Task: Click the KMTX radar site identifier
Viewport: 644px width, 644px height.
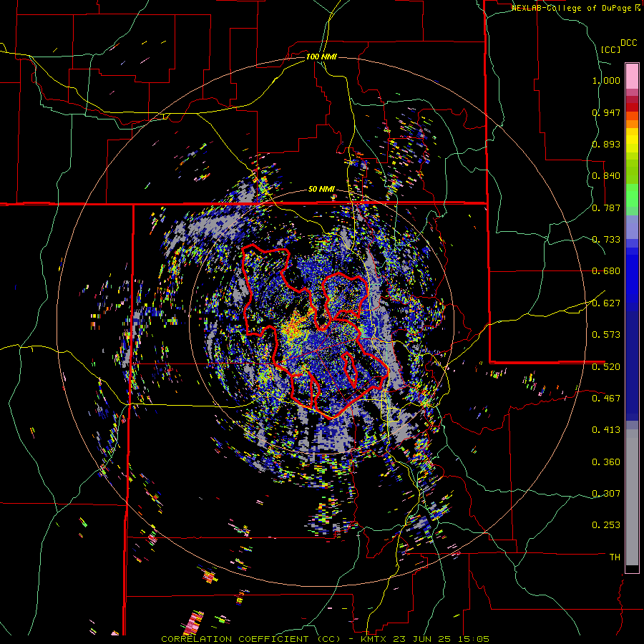Action: click(x=374, y=639)
